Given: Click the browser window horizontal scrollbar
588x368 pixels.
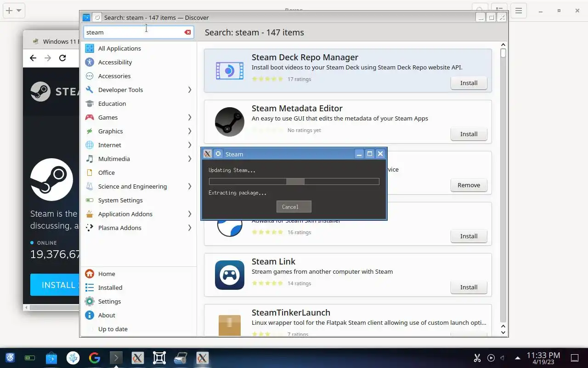Looking at the screenshot, I should (51, 307).
